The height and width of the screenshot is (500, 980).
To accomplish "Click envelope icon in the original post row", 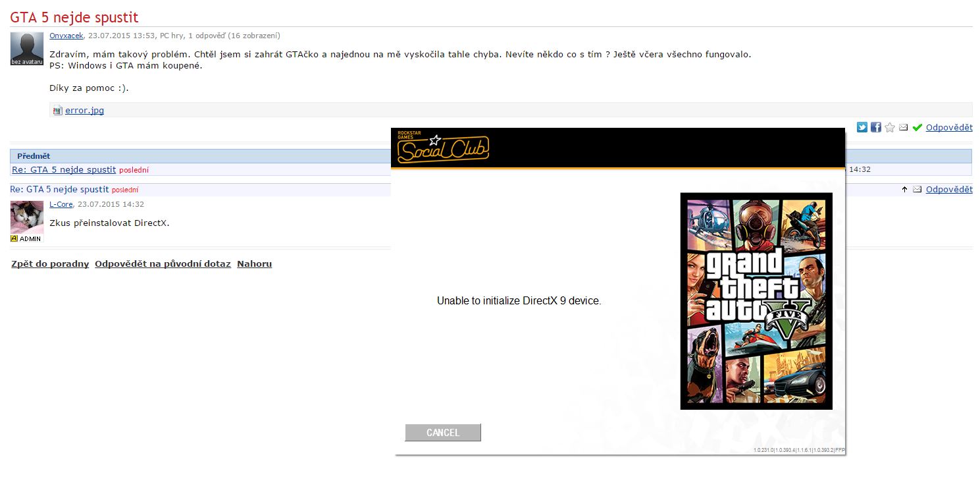I will click(903, 127).
